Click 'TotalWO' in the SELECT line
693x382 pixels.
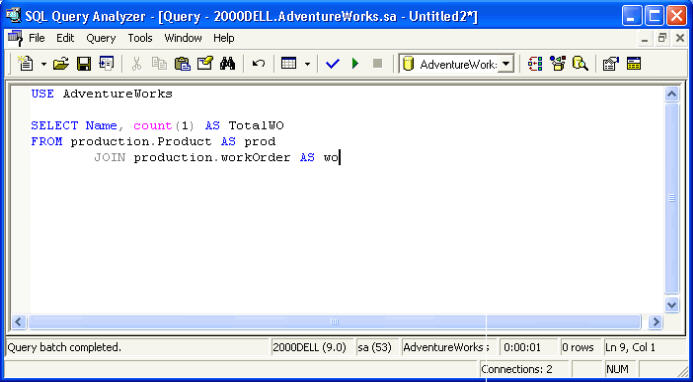point(256,126)
